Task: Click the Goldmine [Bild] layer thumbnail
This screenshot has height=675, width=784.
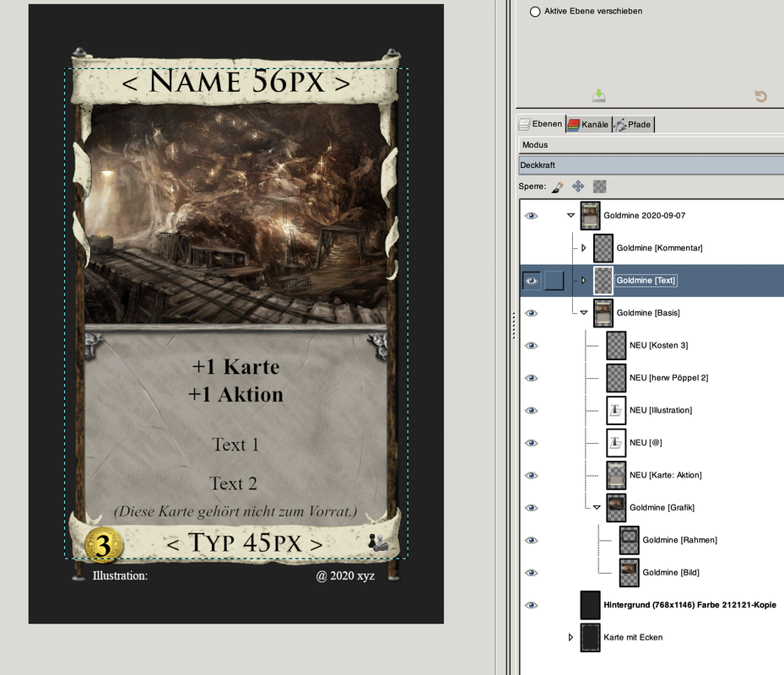Action: 629,573
